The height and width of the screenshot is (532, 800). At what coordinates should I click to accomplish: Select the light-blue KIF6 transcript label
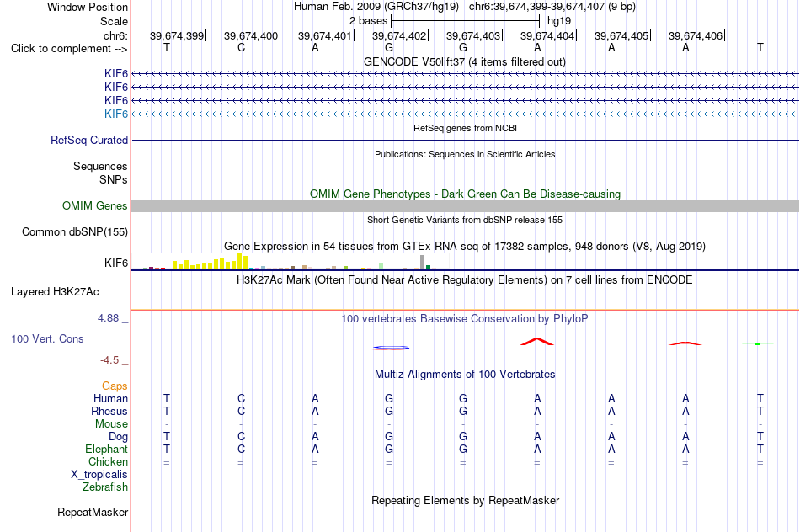[116, 114]
